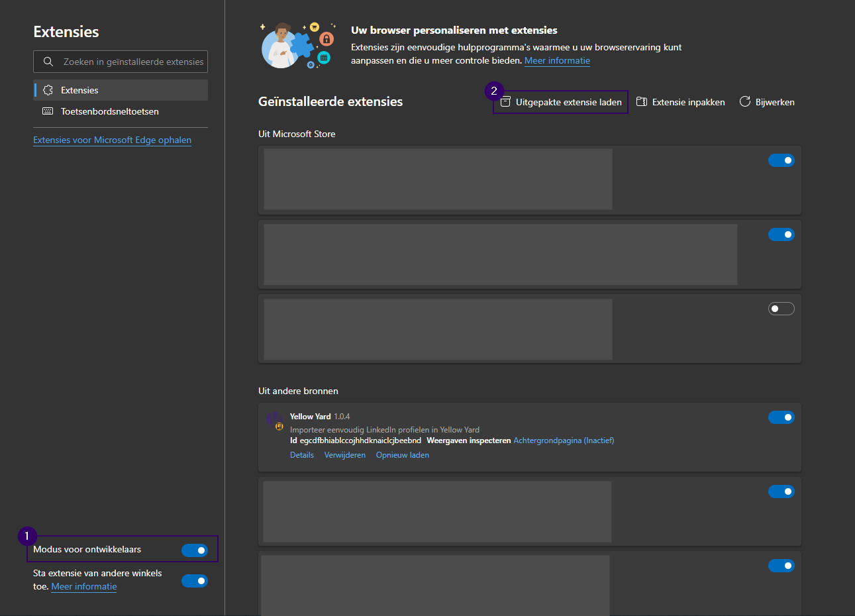Click the extensions illustration banner image
855x616 pixels.
point(299,45)
